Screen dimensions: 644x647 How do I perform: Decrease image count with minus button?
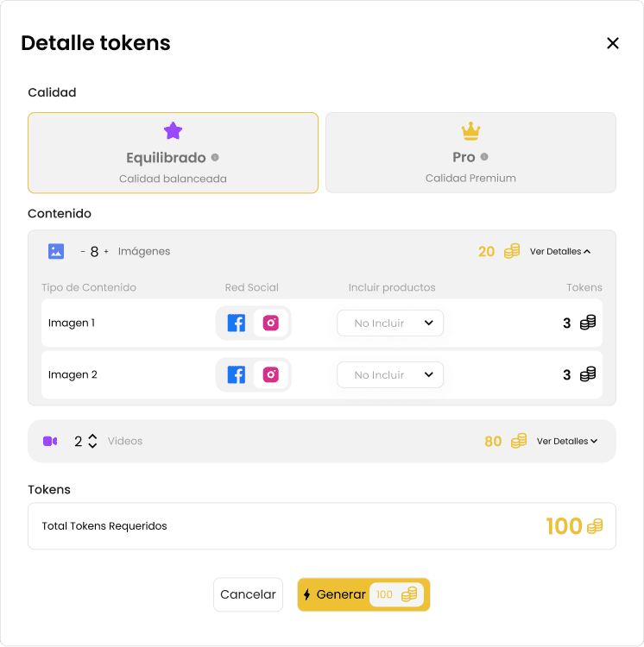click(x=83, y=252)
